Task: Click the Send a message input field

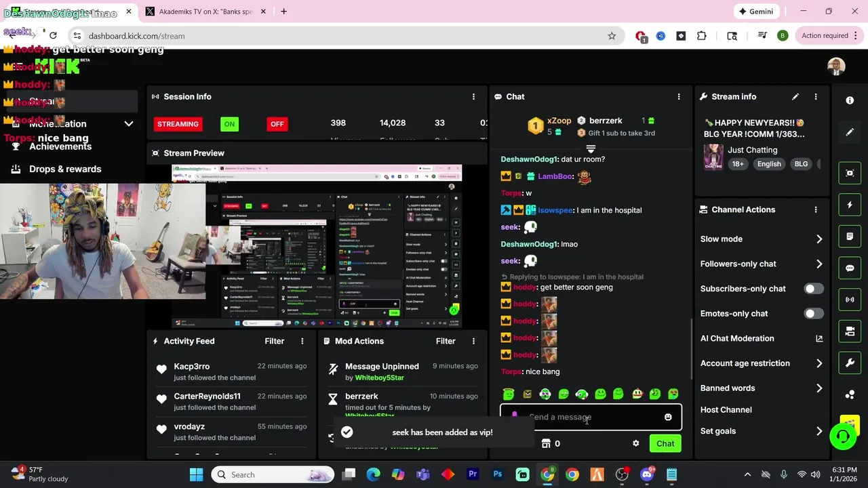Action: (x=591, y=418)
